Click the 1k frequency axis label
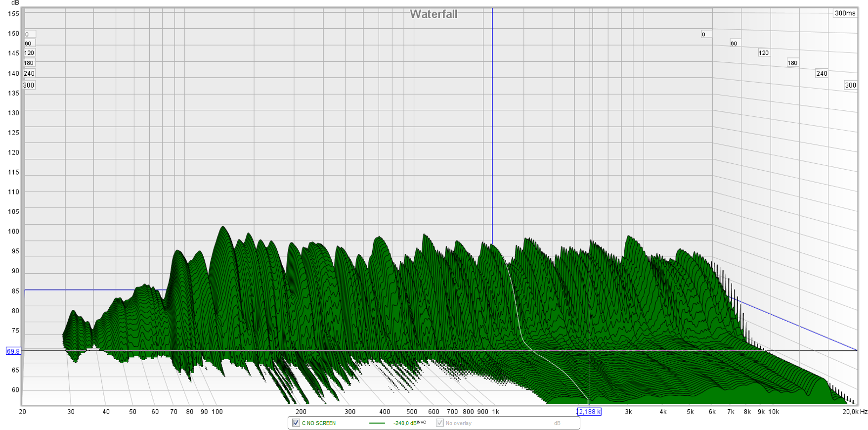 495,412
